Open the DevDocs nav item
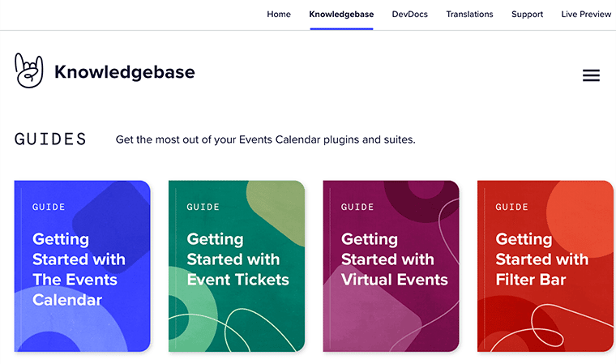This screenshot has width=616, height=364. (x=410, y=14)
